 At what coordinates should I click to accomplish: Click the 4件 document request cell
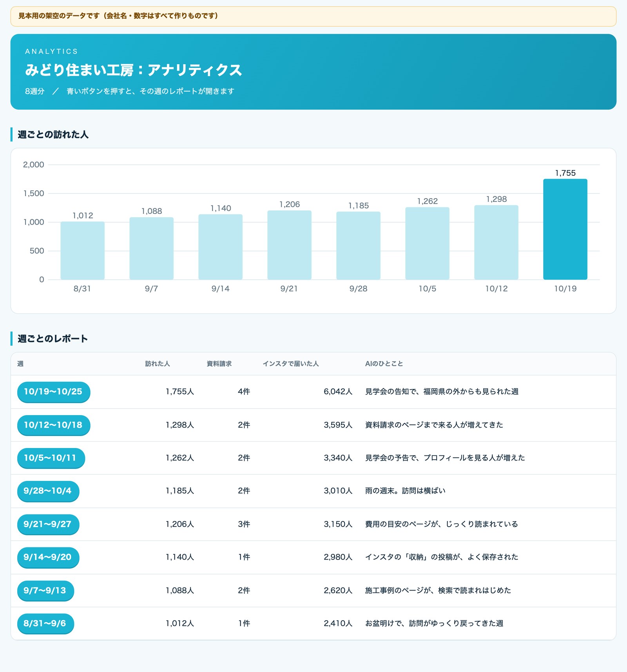pos(244,392)
